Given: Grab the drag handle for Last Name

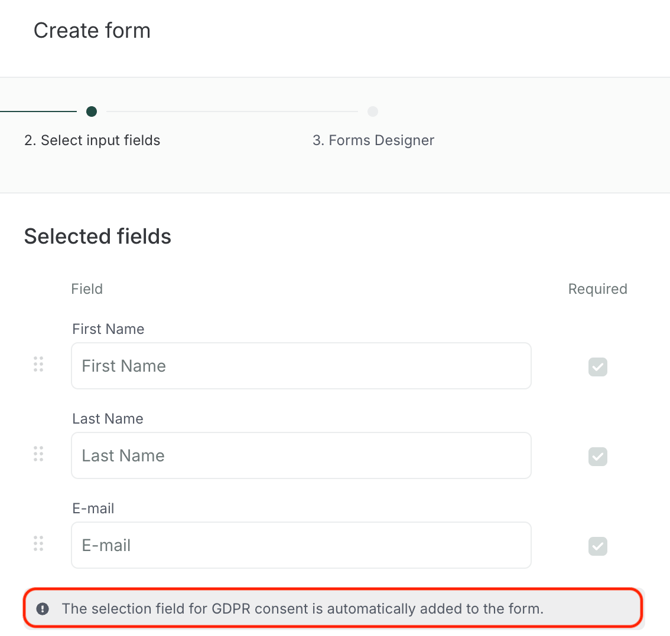Looking at the screenshot, I should tap(39, 454).
